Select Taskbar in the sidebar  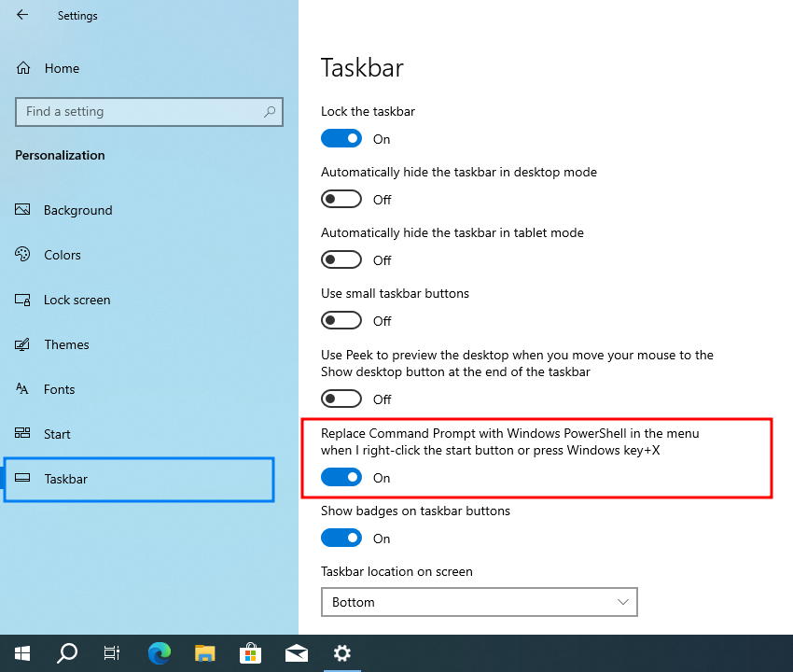[139, 479]
